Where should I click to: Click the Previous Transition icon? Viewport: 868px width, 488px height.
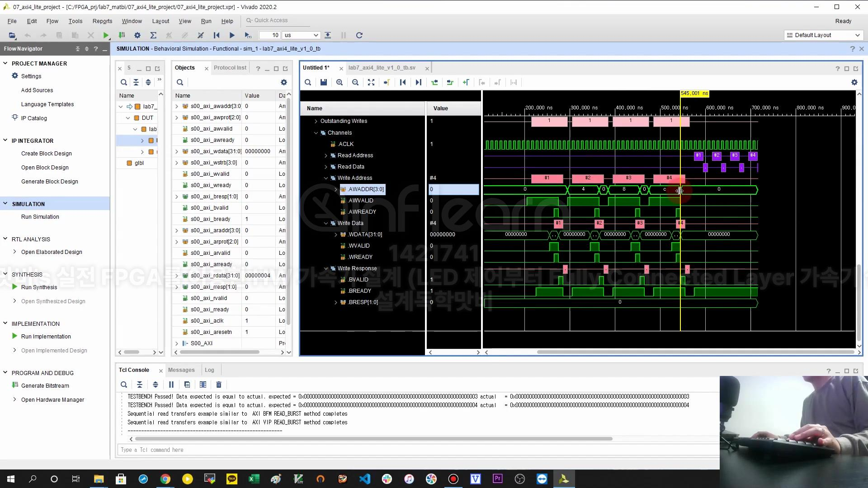click(x=434, y=82)
